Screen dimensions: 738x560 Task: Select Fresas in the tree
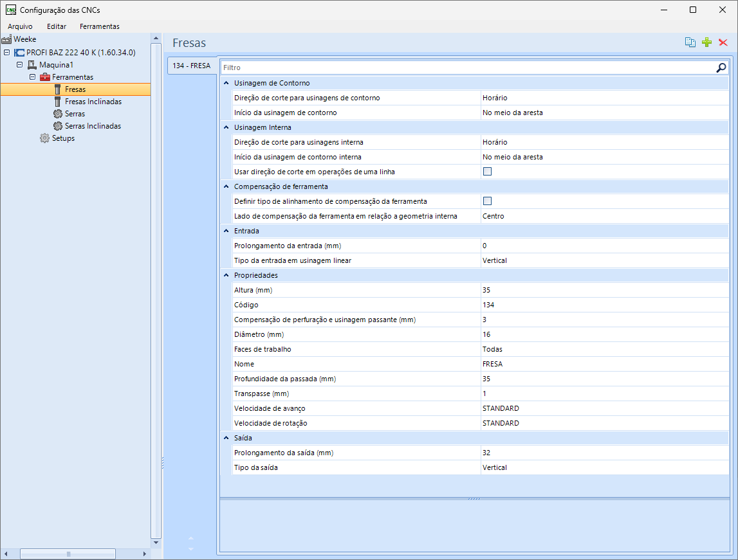tap(75, 89)
